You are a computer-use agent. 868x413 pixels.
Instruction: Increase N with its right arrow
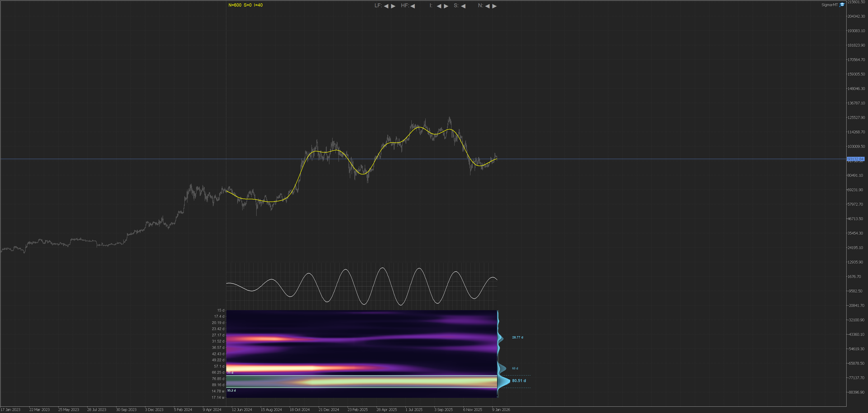(494, 6)
